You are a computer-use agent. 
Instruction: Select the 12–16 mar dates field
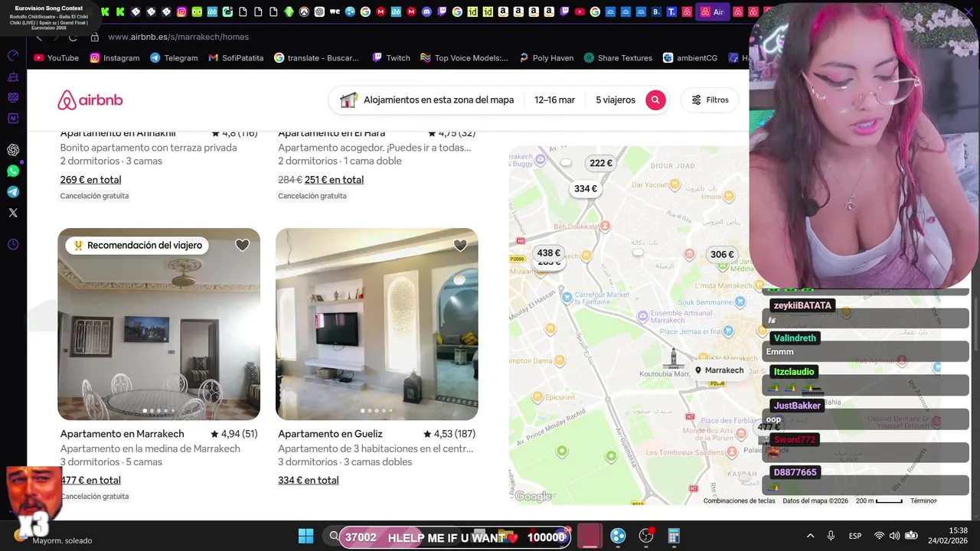[554, 100]
